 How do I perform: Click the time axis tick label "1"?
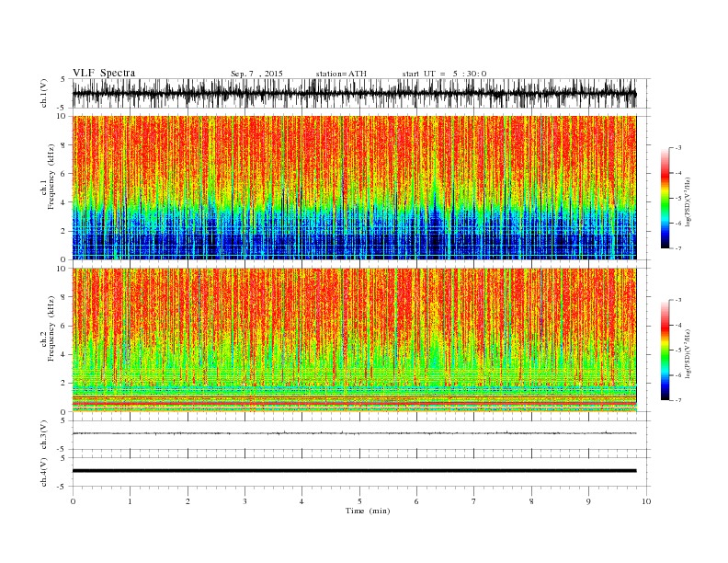[131, 501]
